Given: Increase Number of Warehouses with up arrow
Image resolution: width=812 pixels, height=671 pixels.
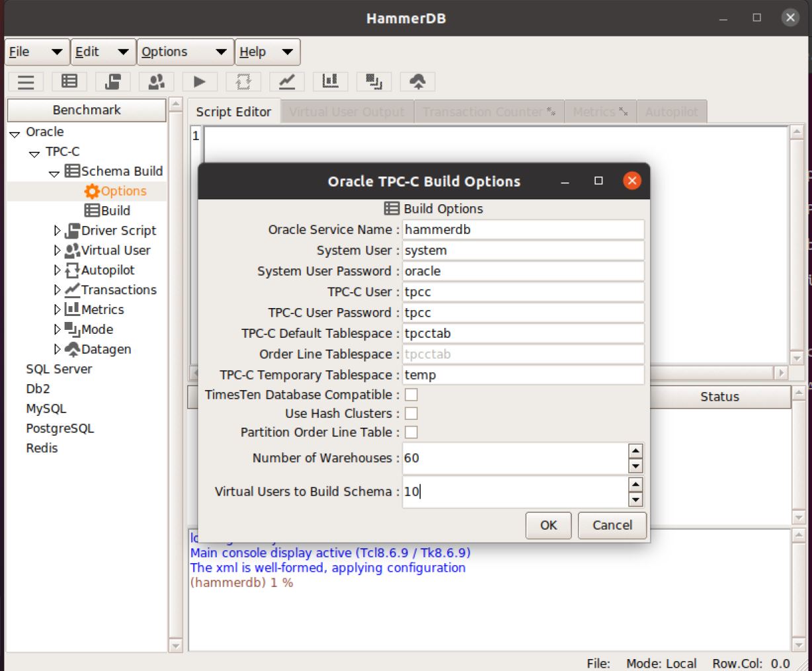Looking at the screenshot, I should point(635,451).
